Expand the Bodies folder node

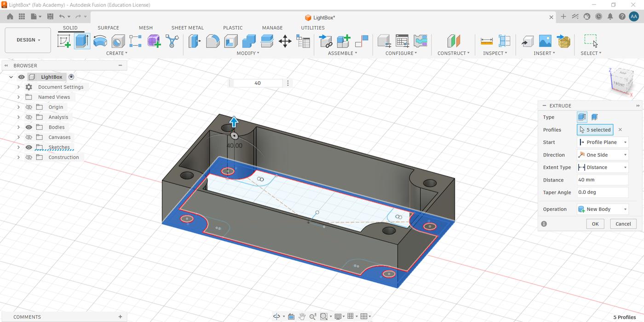tap(18, 127)
